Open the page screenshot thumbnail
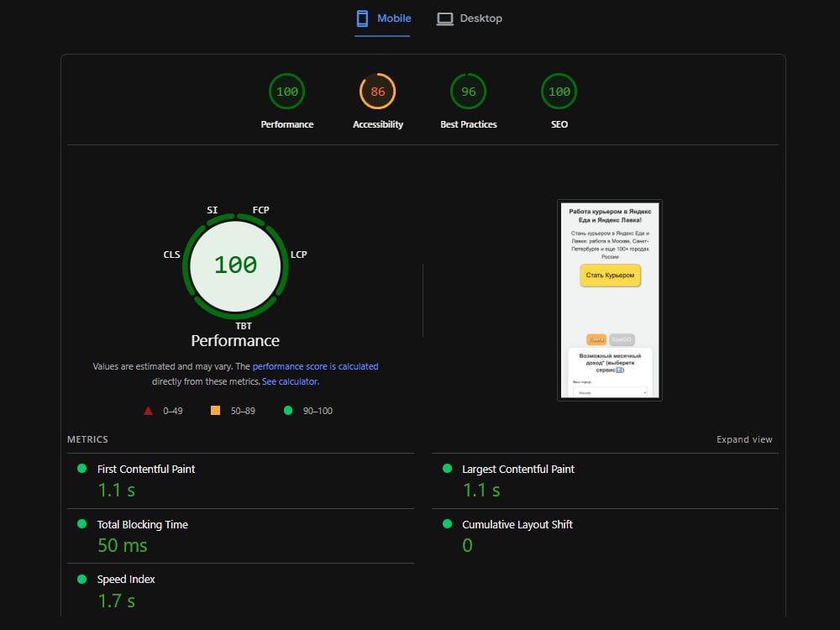Image resolution: width=840 pixels, height=630 pixels. (610, 300)
